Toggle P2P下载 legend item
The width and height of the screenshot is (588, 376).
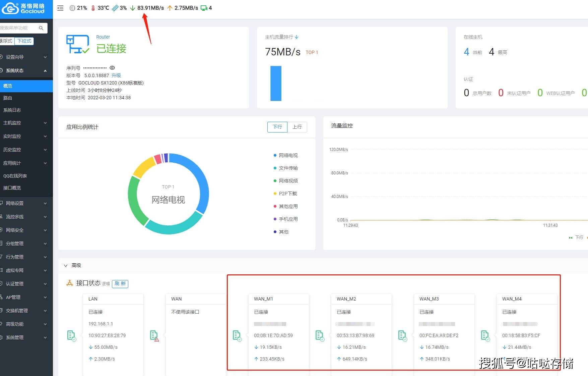coord(285,194)
